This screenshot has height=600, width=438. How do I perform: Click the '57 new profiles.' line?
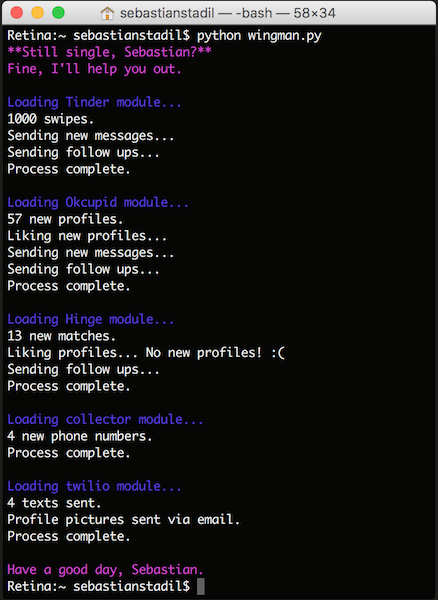coord(65,219)
